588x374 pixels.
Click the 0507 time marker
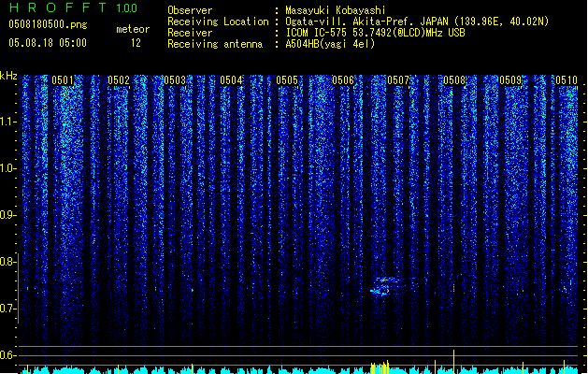(x=398, y=80)
